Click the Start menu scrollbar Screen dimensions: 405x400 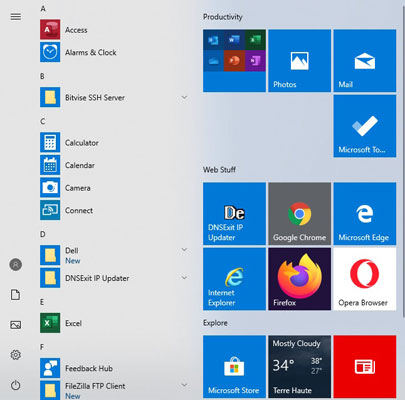pyautogui.click(x=403, y=160)
